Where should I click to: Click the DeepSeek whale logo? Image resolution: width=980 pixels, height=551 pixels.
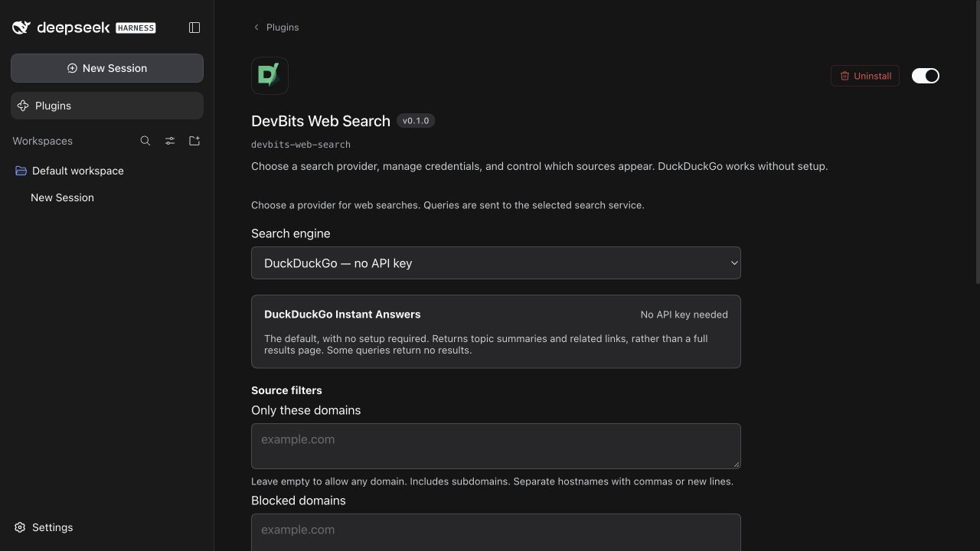tap(21, 28)
